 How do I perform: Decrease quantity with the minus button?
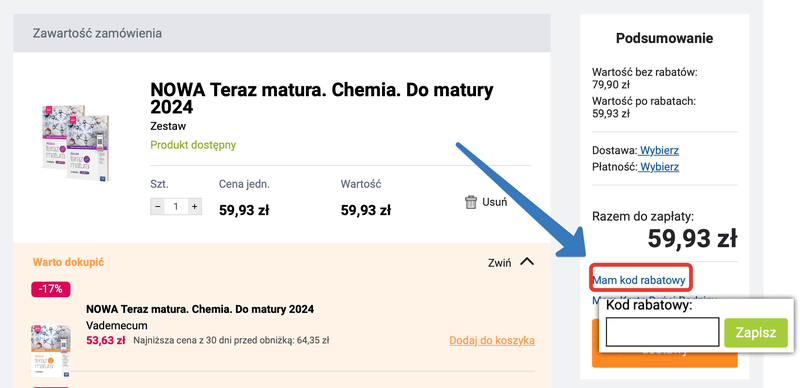[158, 207]
